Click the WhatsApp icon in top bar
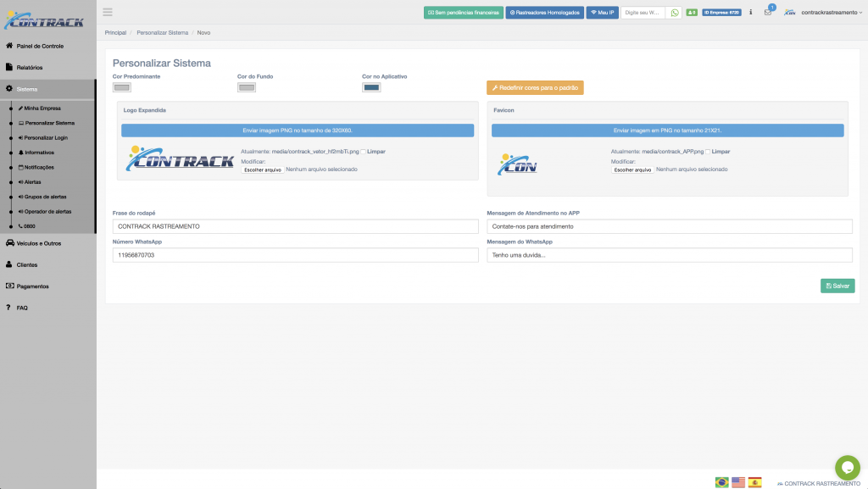Viewport: 868px width, 489px height. pos(675,13)
